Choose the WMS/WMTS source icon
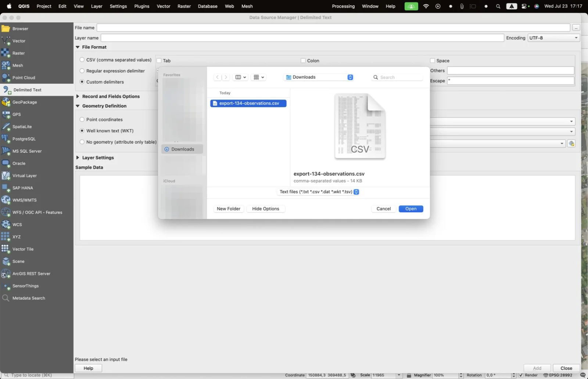The image size is (588, 379). click(6, 200)
